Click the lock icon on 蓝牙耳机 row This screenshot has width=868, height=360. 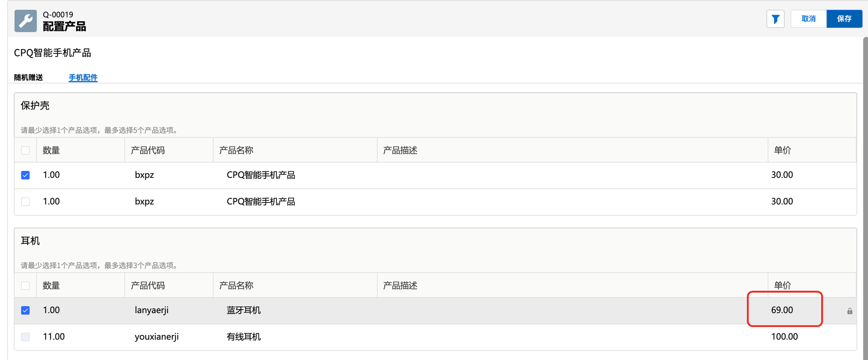(849, 311)
